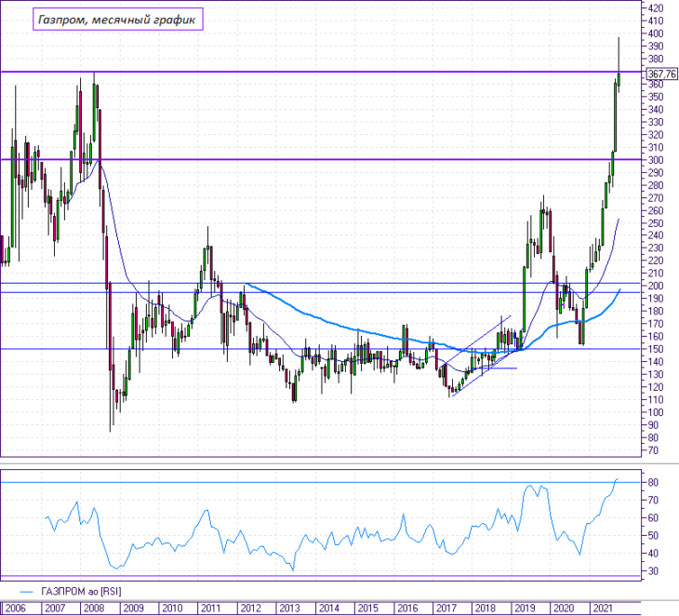The width and height of the screenshot is (679, 616).
Task: Click the 420 price scale value
Action: tap(656, 8)
